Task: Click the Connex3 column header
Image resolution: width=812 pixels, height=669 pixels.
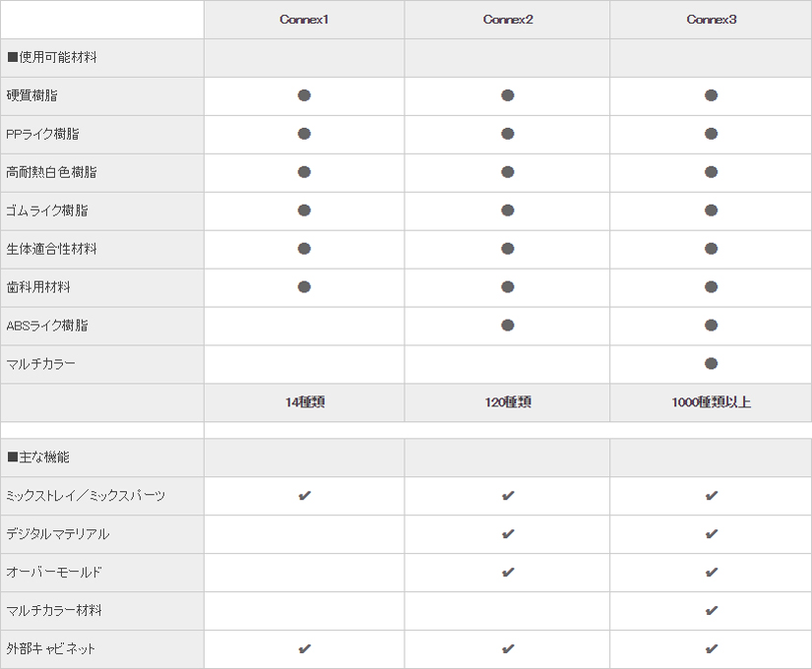Action: click(x=711, y=19)
